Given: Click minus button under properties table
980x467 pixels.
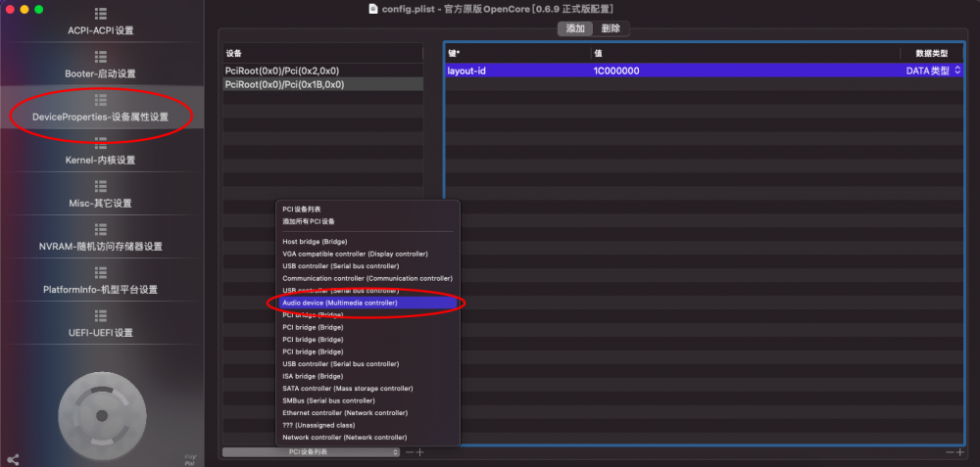Looking at the screenshot, I should (x=950, y=452).
